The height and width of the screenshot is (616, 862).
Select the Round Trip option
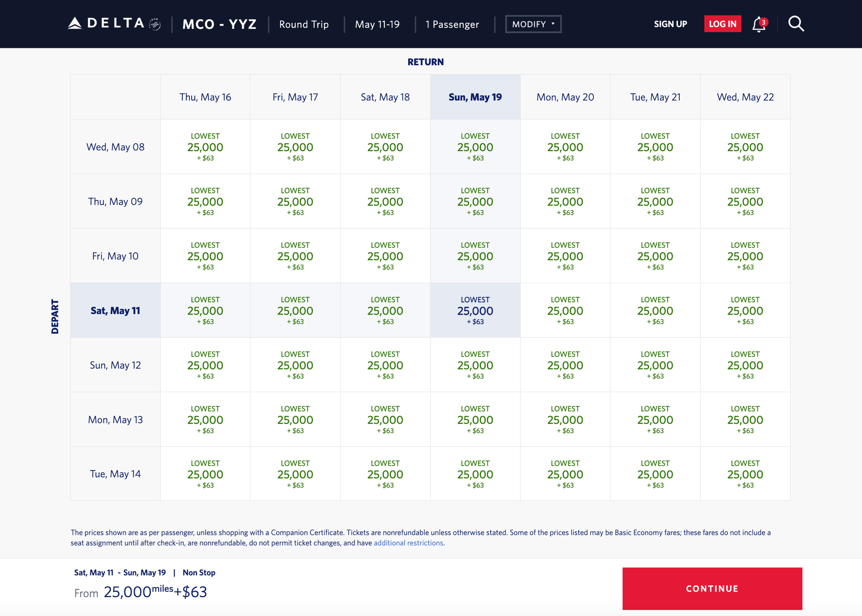pyautogui.click(x=304, y=24)
